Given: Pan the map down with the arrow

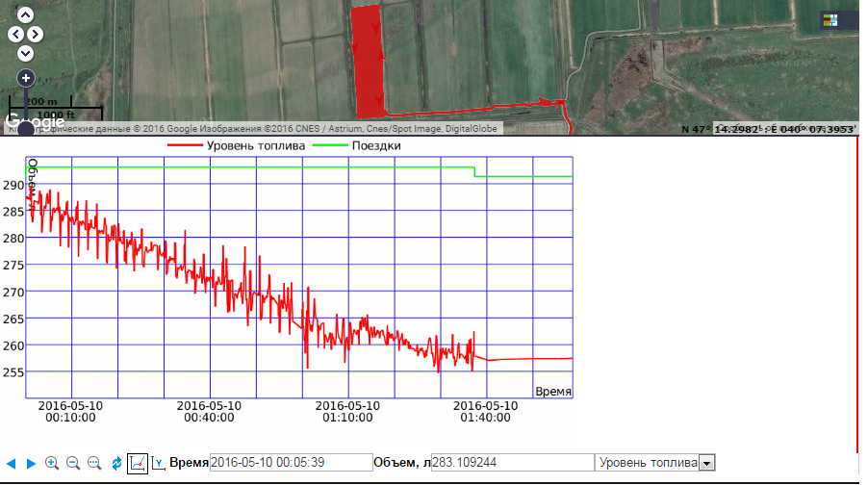Looking at the screenshot, I should click(26, 53).
